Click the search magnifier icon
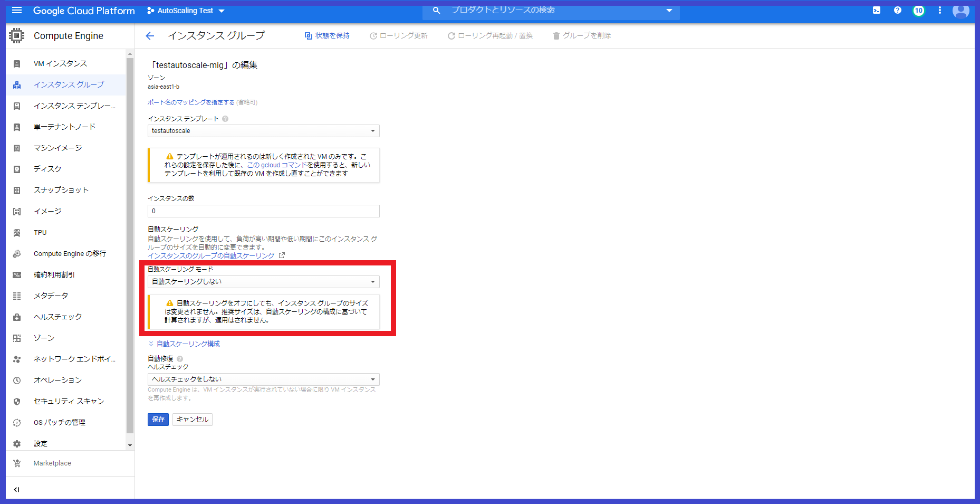Viewport: 980px width, 504px height. click(x=436, y=10)
